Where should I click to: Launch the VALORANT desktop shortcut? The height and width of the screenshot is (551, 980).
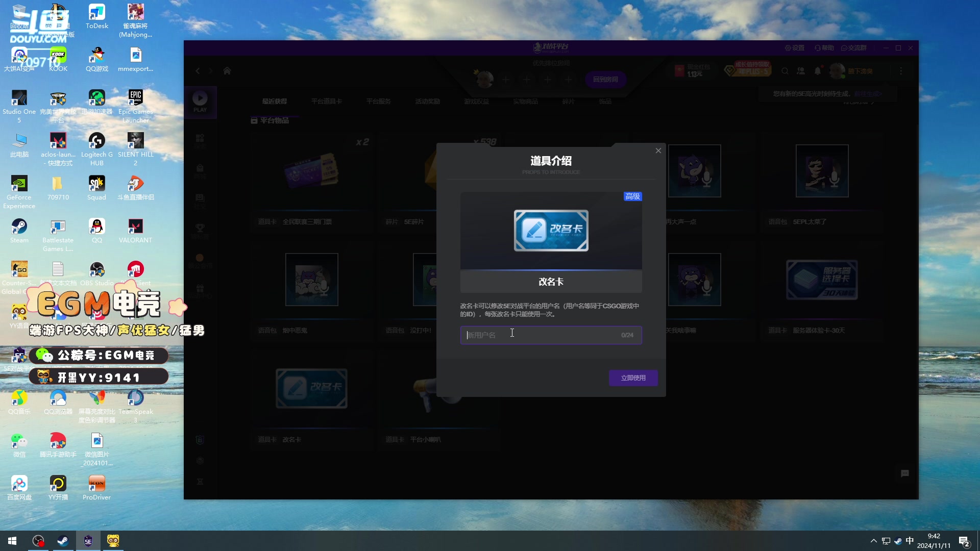pos(135,227)
